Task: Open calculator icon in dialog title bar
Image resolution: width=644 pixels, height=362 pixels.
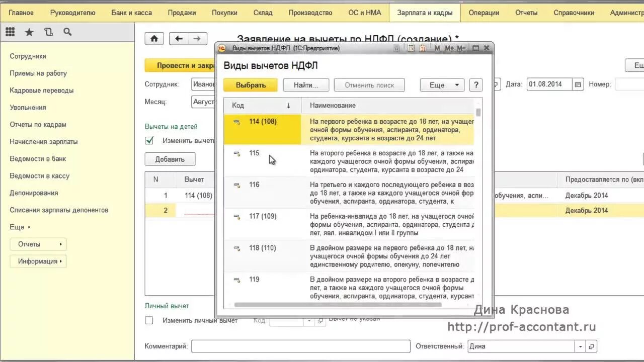Action: click(411, 48)
